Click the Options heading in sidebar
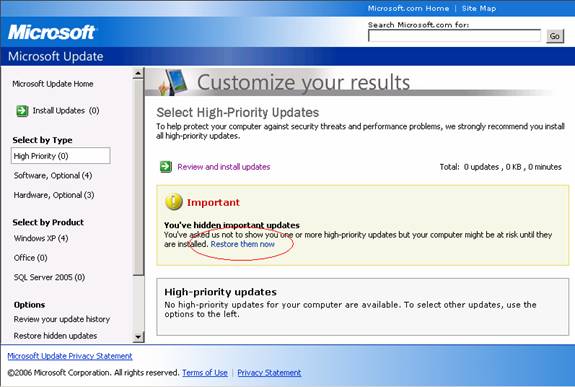The width and height of the screenshot is (575, 387). coord(29,305)
